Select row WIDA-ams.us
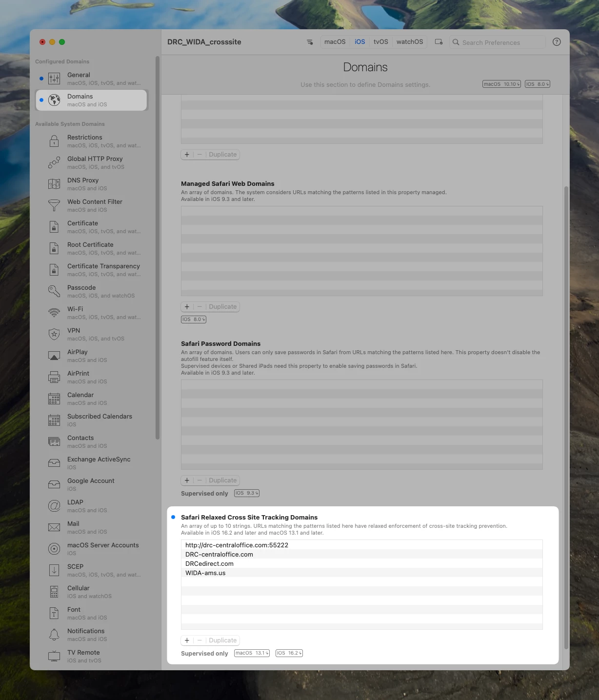Image resolution: width=599 pixels, height=700 pixels. click(362, 573)
